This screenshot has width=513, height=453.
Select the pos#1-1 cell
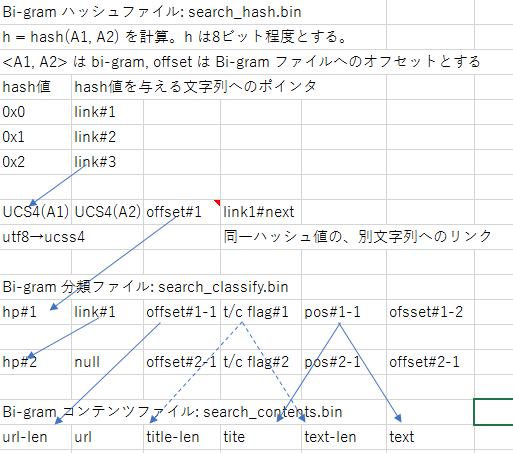344,312
